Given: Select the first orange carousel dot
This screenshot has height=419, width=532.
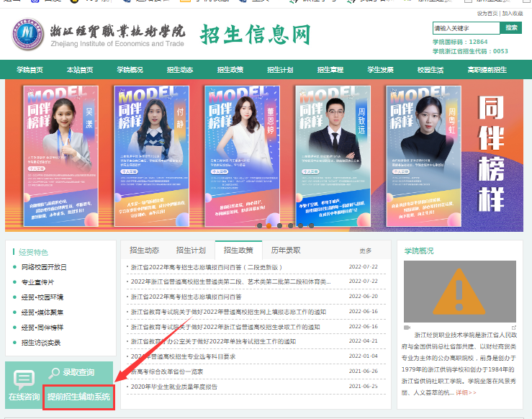Looking at the screenshot, I should (x=269, y=225).
